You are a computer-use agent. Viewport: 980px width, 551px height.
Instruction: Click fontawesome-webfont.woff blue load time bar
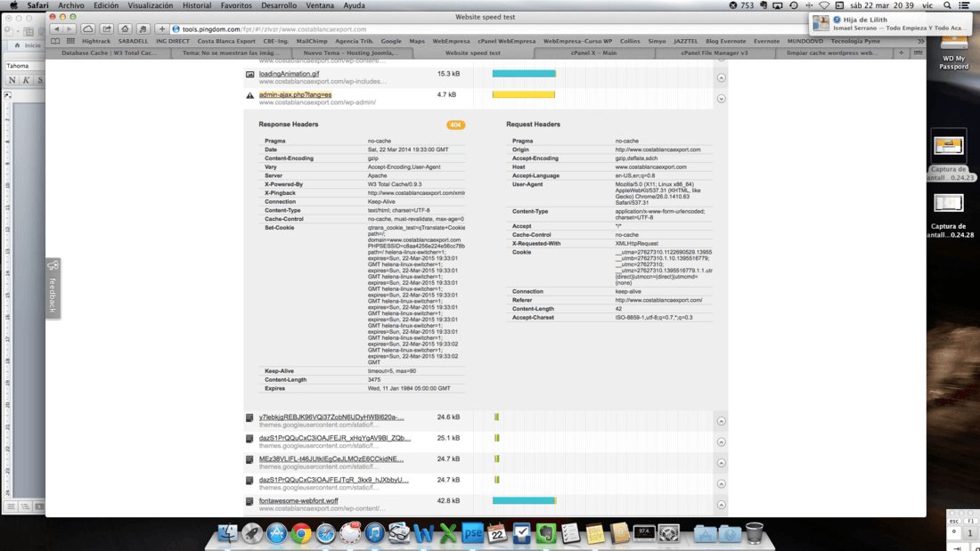coord(524,501)
